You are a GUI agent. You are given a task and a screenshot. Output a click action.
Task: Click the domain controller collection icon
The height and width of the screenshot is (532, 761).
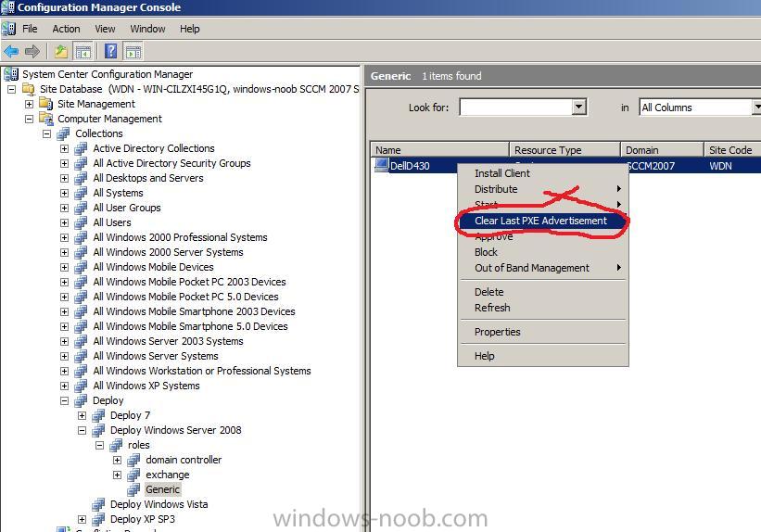(134, 460)
